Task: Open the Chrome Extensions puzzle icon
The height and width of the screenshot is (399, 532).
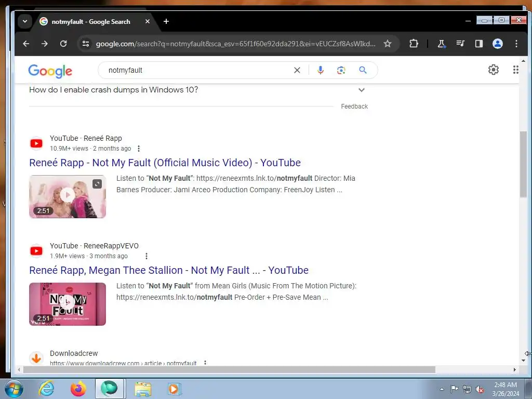Action: coord(414,44)
